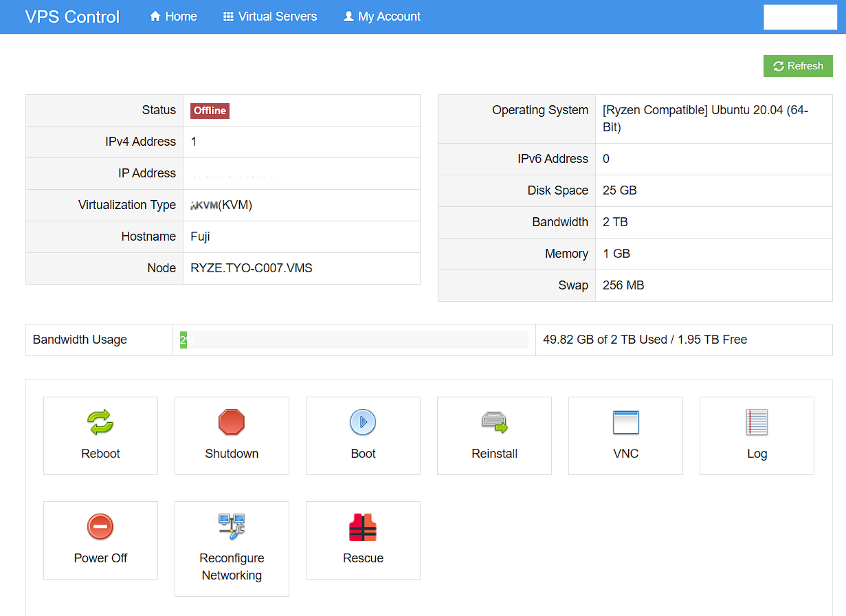846x616 pixels.
Task: Click the Rescue button label
Action: tap(363, 558)
